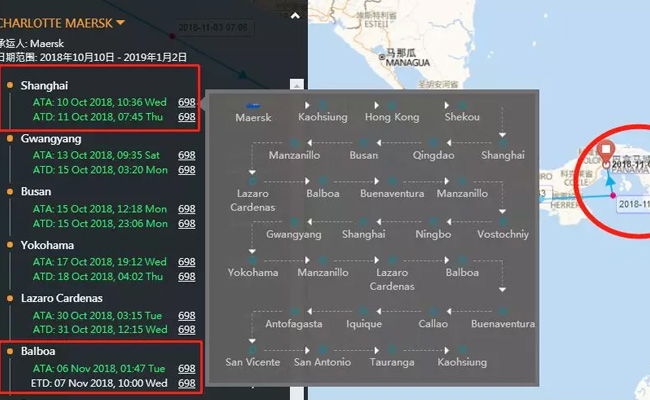
Task: Open voyage 698 link for Busan ATD
Action: click(187, 223)
